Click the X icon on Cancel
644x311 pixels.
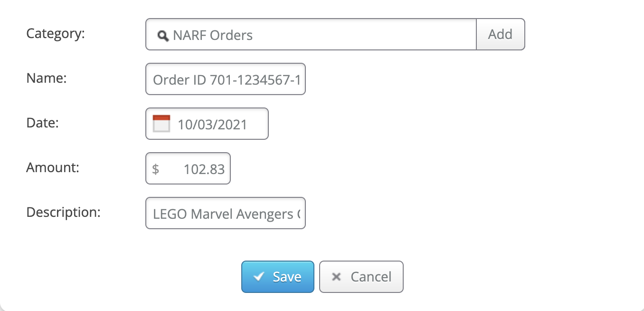(336, 277)
